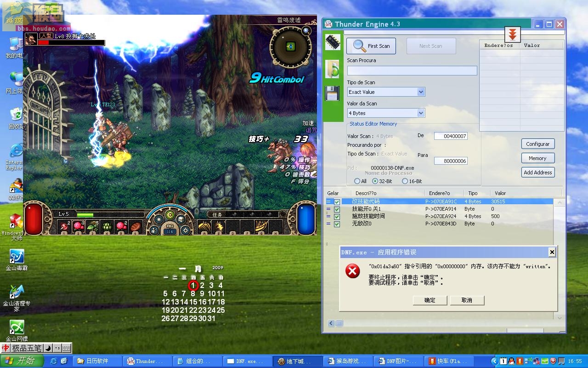Viewport: 588px width, 368px height.
Task: Launch Internet Explorer from quick launch bar
Action: (53, 361)
